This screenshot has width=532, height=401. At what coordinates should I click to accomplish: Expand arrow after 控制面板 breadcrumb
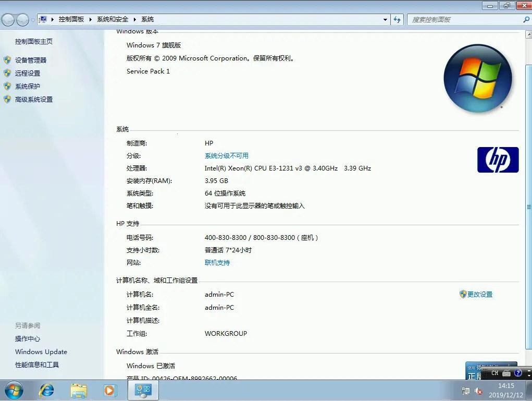tap(91, 20)
